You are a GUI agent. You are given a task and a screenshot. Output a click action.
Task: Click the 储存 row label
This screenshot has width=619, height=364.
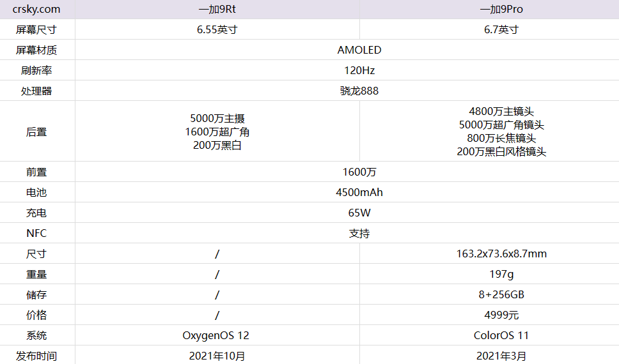click(36, 295)
